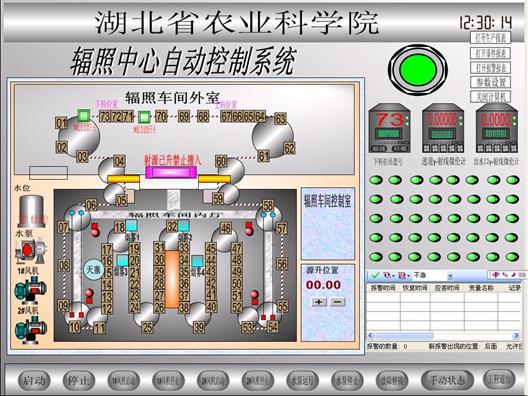The image size is (528, 396).
Task: Click the 1#风机 fan icon
Action: pyautogui.click(x=30, y=290)
